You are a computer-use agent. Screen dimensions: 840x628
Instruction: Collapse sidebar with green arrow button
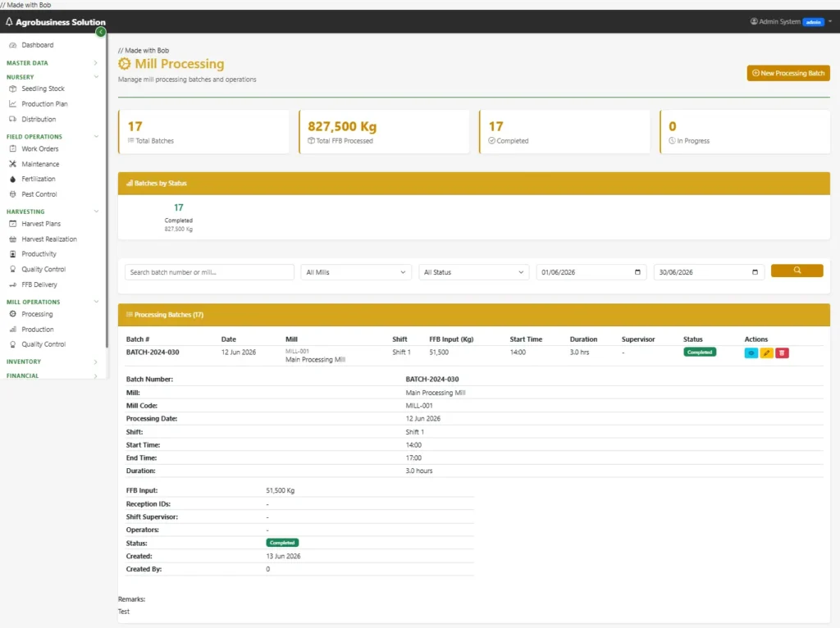coord(100,32)
